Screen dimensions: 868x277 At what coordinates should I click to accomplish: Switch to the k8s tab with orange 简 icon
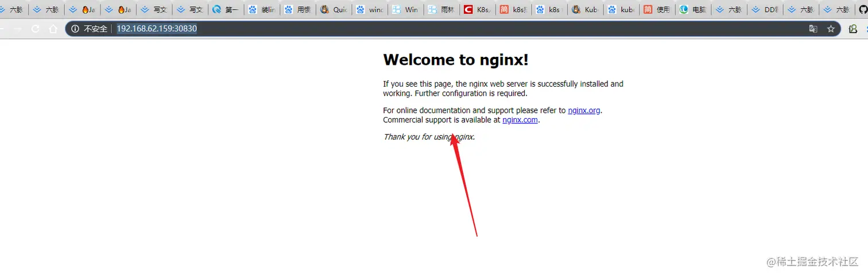513,10
